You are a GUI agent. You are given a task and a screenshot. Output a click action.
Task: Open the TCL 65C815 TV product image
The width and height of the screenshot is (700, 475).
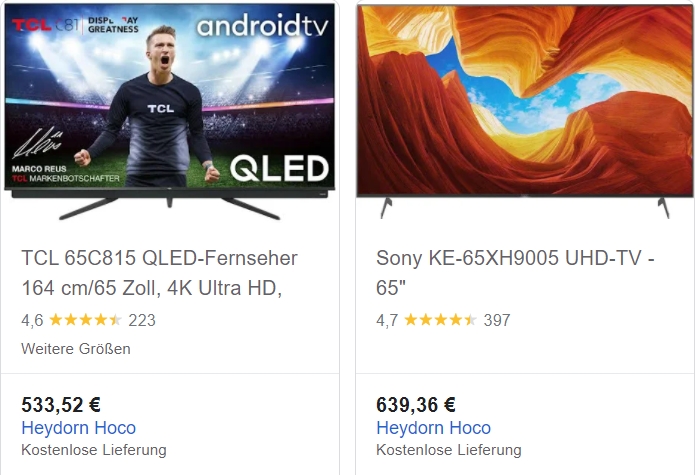click(170, 112)
